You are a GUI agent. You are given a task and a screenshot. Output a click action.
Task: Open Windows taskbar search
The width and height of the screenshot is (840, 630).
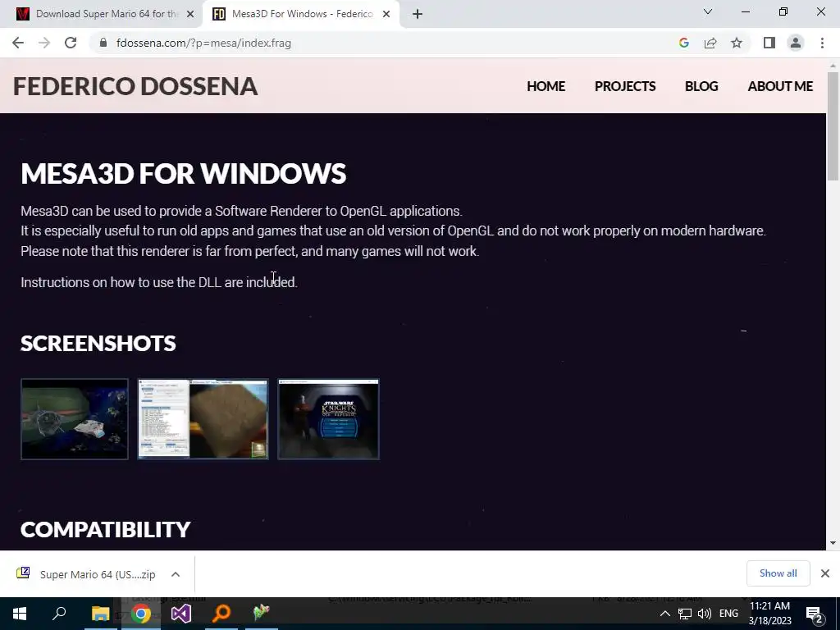59,614
